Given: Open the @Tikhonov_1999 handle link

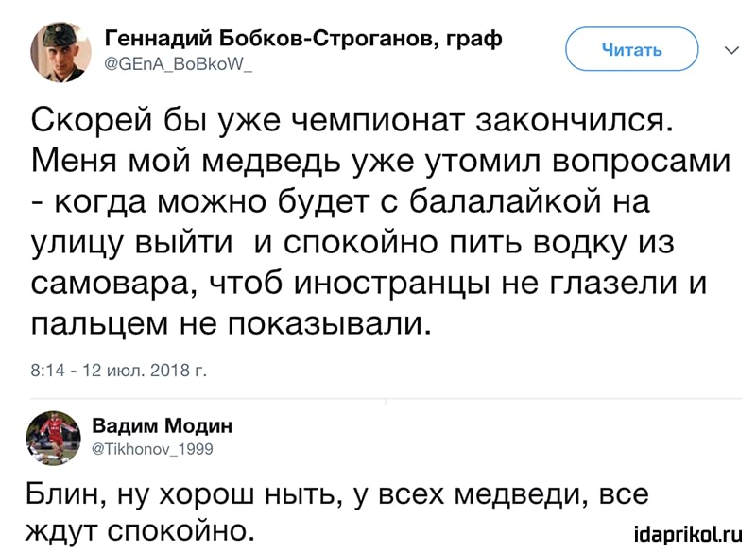Looking at the screenshot, I should click(152, 449).
